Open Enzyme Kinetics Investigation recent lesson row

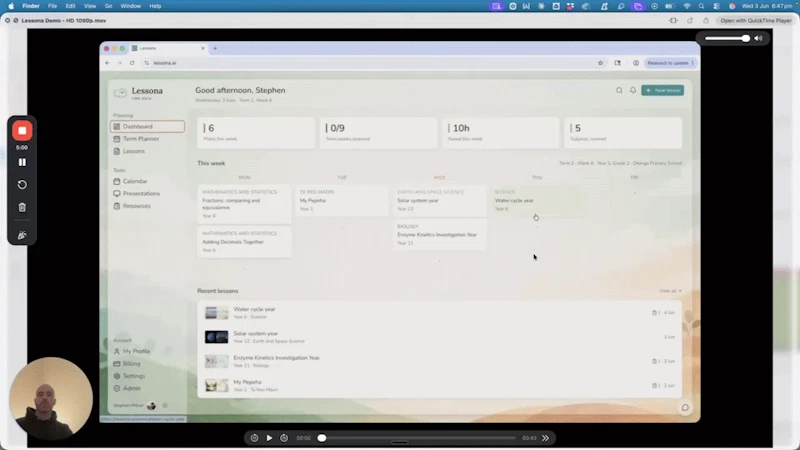(439, 361)
